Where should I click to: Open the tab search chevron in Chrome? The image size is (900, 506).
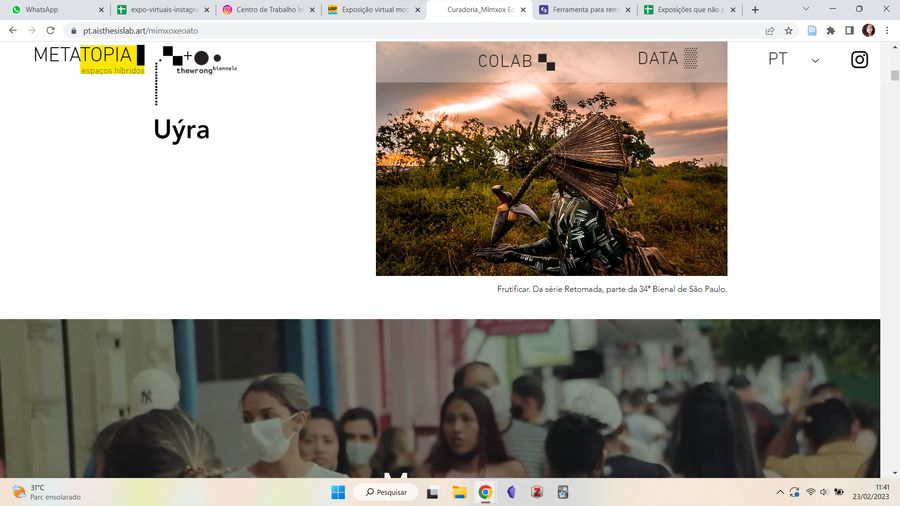point(806,9)
